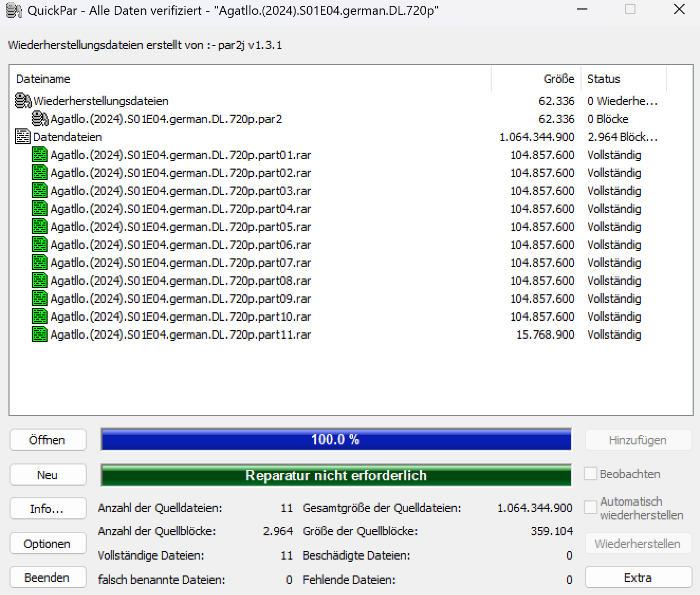Viewport: 700px width, 595px height.
Task: Click the Öffnen button
Action: pos(48,440)
